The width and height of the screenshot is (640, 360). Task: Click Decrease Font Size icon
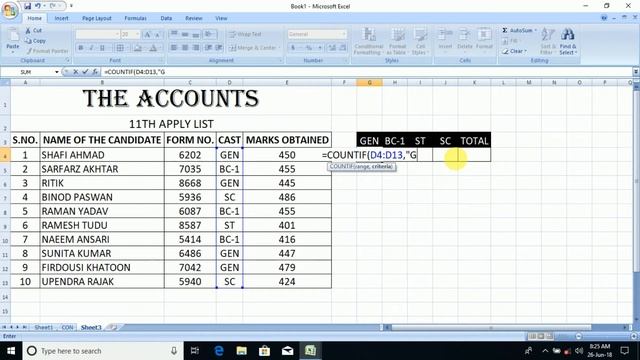(x=158, y=35)
